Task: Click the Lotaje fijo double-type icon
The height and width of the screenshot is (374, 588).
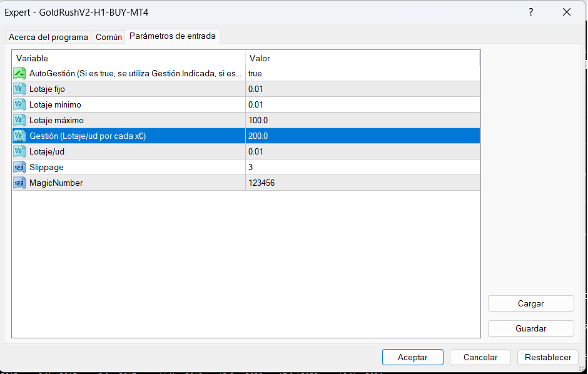Action: coord(19,89)
